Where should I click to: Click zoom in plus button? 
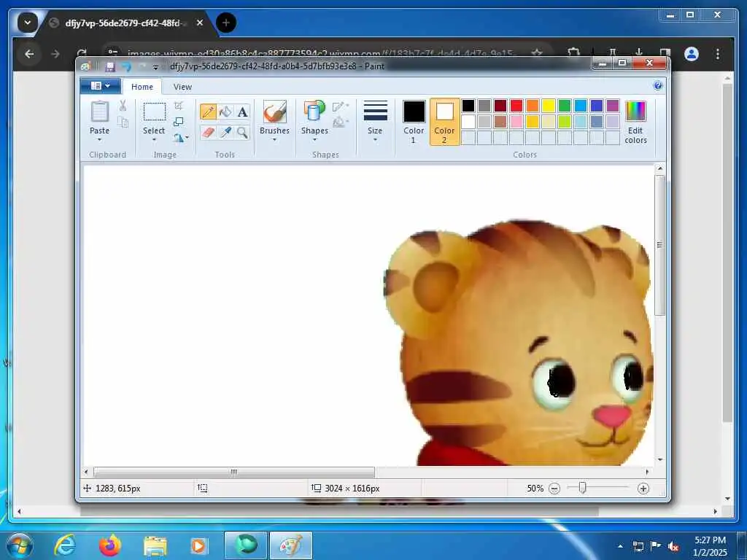tap(643, 489)
